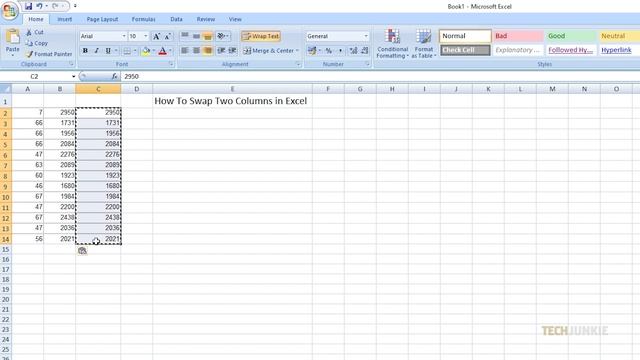This screenshot has width=640, height=360.
Task: Save the workbook using the floppy disk icon
Action: pyautogui.click(x=29, y=6)
